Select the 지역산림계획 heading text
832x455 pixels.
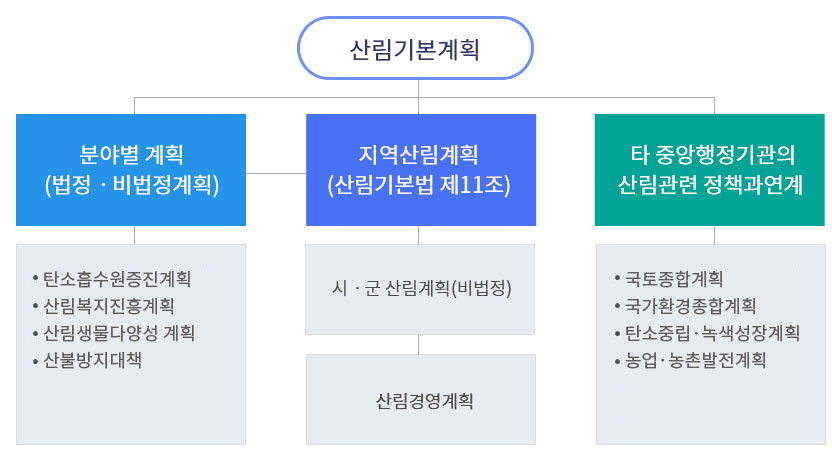418,155
